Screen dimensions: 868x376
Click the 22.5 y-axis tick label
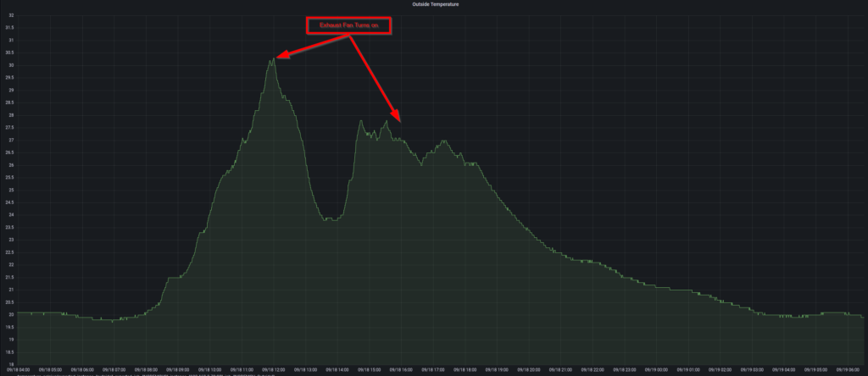[x=9, y=252]
